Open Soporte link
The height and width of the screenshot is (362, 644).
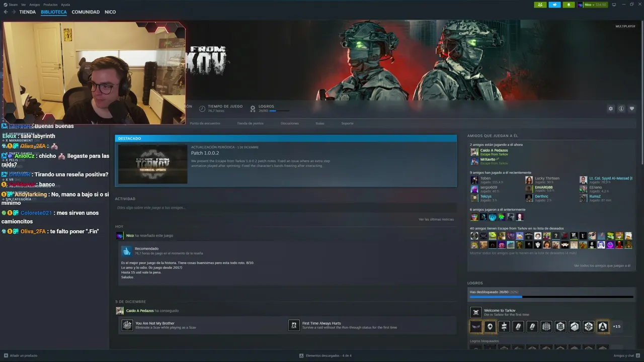tap(347, 123)
